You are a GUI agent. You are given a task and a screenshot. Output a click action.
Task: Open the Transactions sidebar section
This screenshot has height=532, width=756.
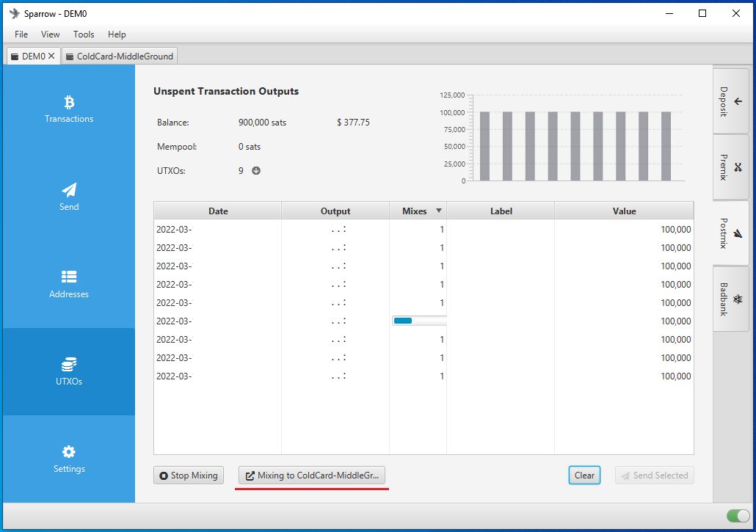[69, 109]
